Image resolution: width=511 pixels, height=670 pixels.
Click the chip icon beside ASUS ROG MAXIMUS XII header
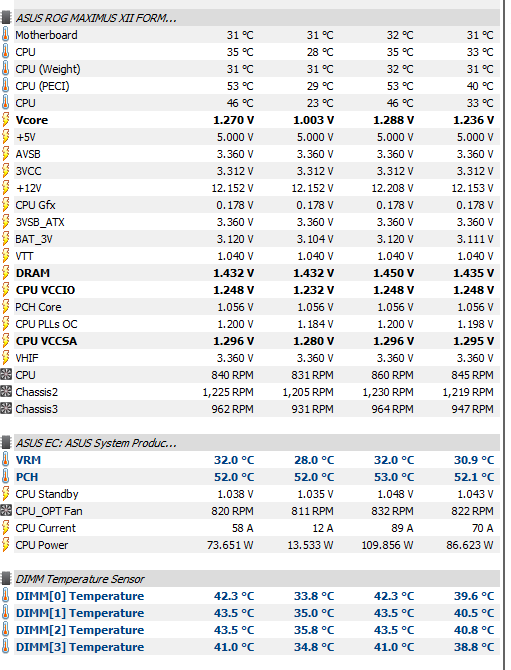click(6, 18)
